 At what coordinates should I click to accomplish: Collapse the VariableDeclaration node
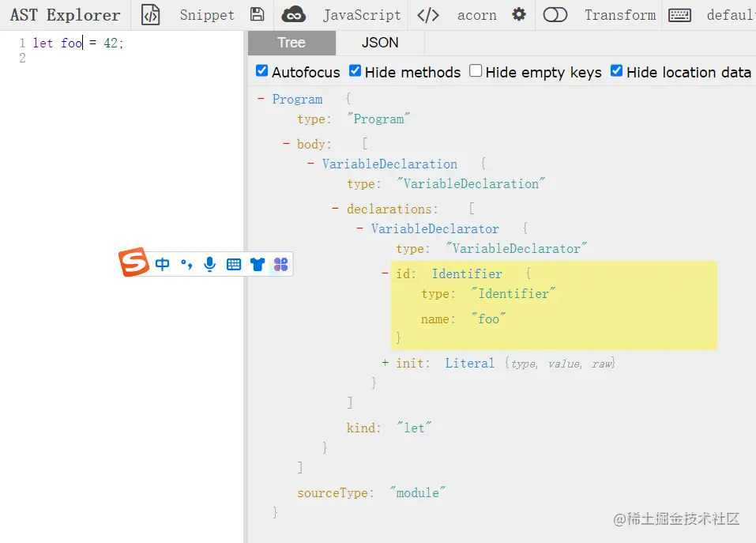[310, 164]
